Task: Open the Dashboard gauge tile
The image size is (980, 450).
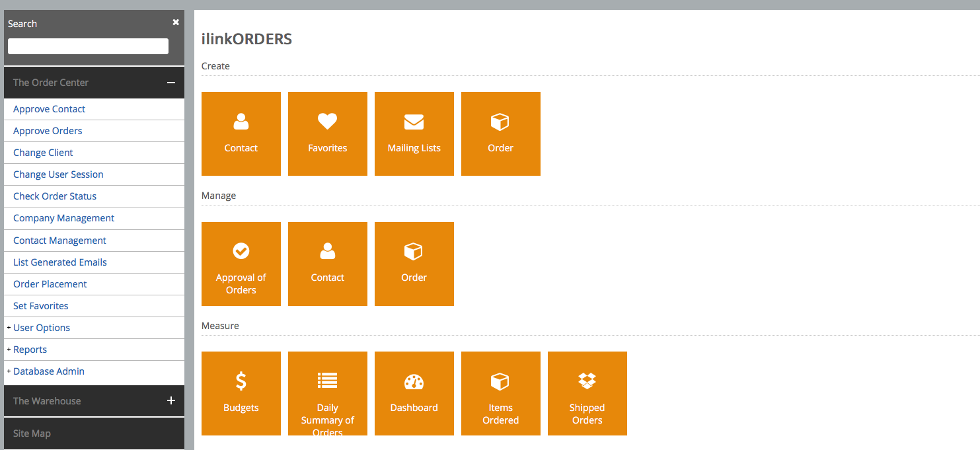Action: (414, 393)
